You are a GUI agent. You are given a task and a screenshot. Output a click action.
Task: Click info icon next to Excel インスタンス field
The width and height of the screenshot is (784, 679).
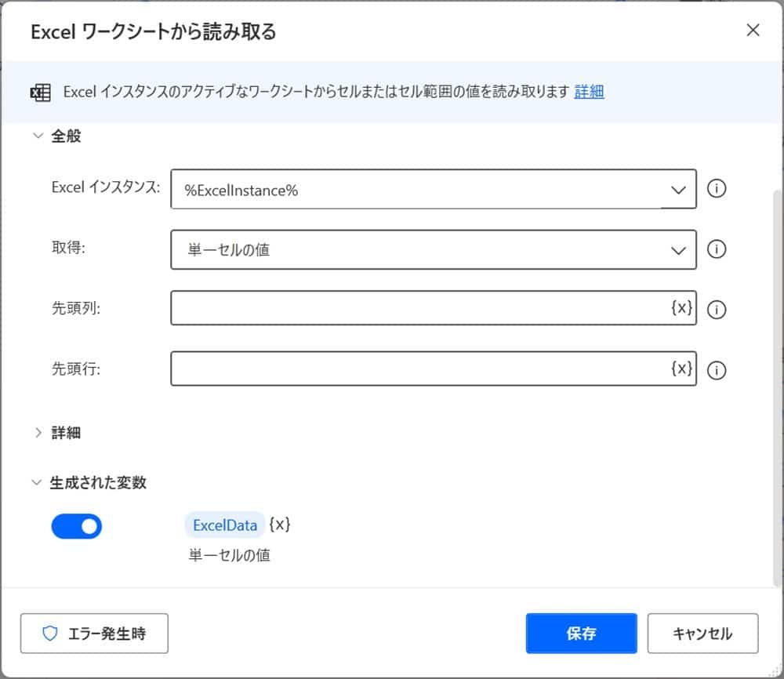[717, 189]
